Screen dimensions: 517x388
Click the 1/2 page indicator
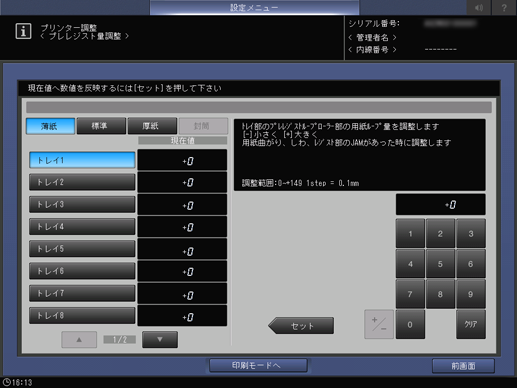120,340
